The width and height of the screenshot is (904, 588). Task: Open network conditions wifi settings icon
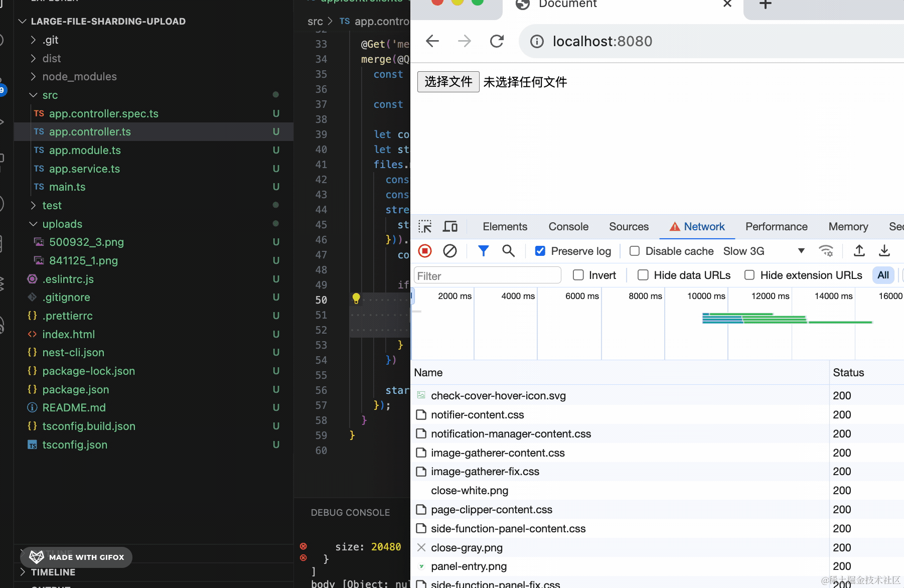pos(826,251)
